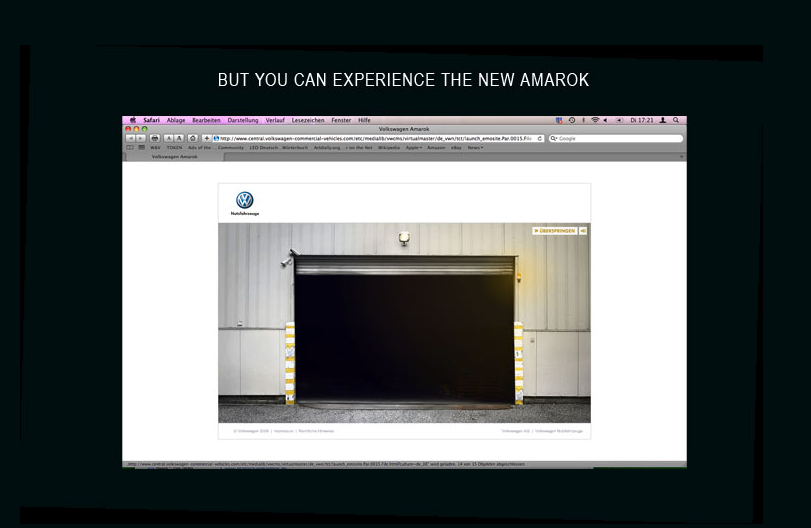
Task: Decrease text size with the small A button
Action: 169,139
